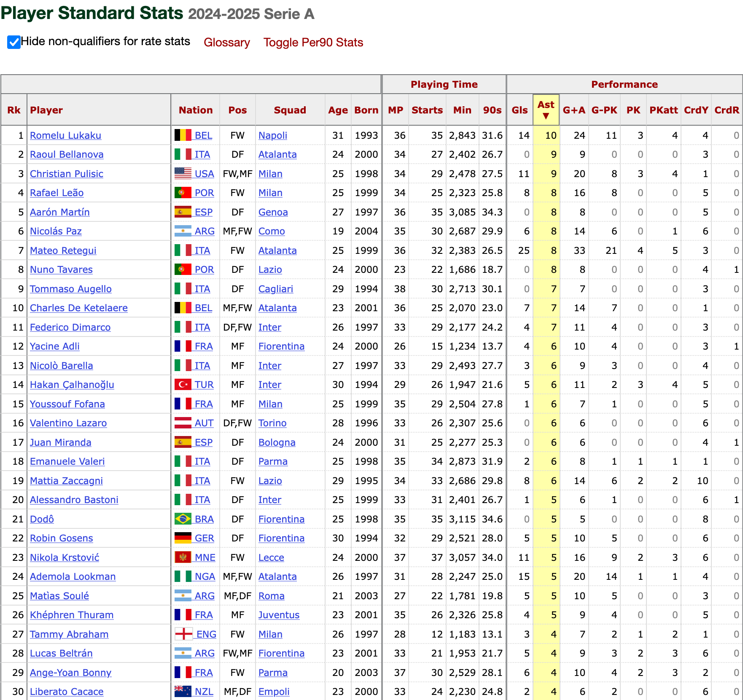Sort by the Squad column header
743x700 pixels.
290,110
